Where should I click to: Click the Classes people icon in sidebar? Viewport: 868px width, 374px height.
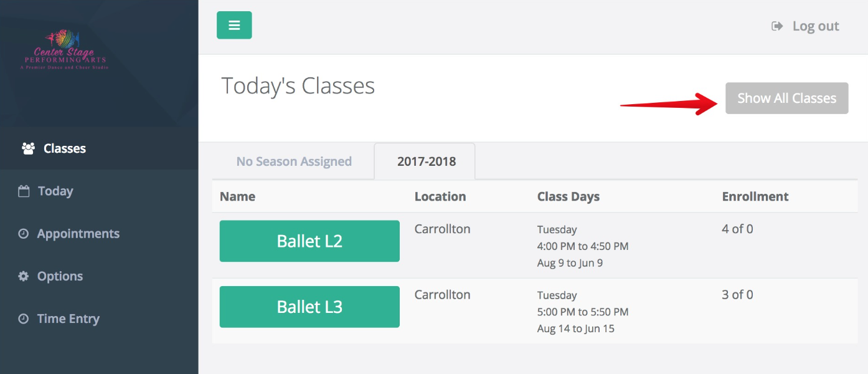tap(28, 148)
